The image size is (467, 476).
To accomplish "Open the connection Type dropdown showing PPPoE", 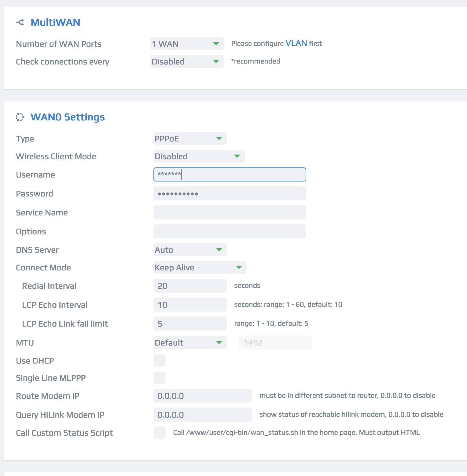I will tap(189, 138).
